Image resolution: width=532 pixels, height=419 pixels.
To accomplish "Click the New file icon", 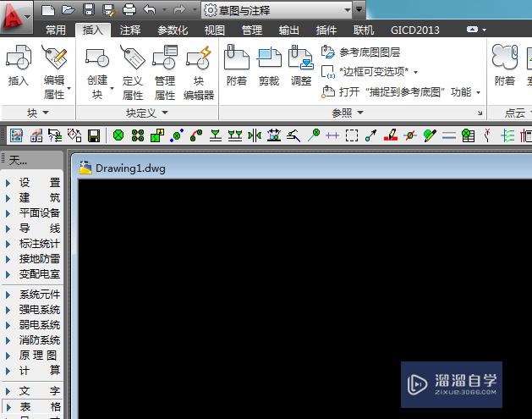I will coord(48,10).
